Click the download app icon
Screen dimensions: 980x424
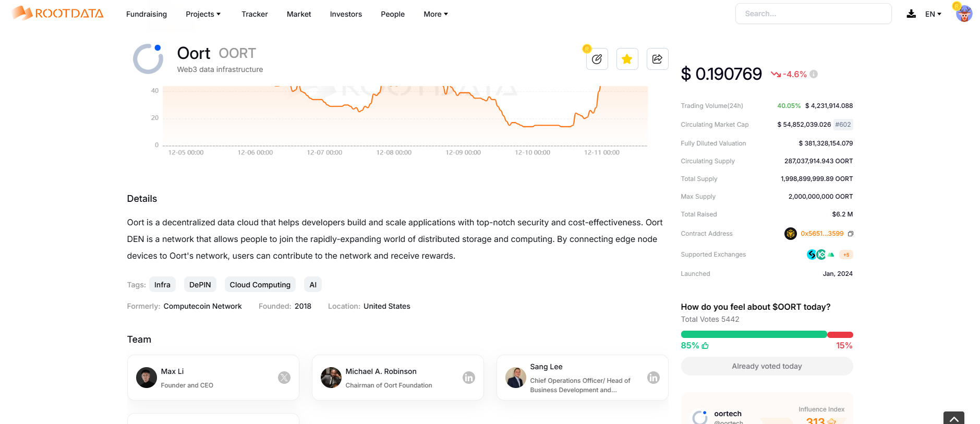coord(911,14)
